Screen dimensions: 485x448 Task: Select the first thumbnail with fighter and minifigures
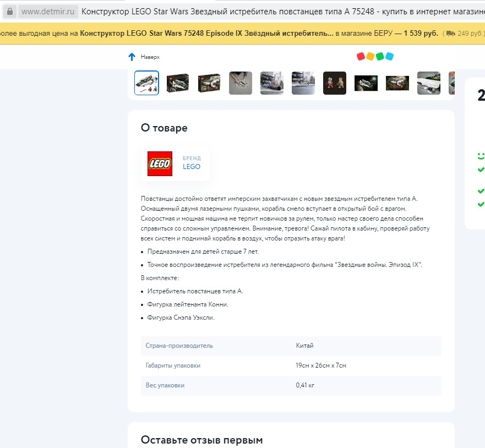pyautogui.click(x=146, y=83)
